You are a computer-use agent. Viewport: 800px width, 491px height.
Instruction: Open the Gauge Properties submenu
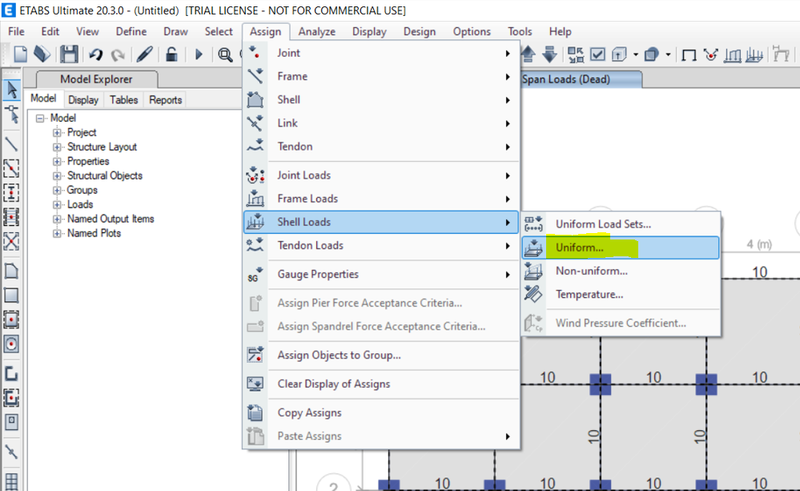381,275
